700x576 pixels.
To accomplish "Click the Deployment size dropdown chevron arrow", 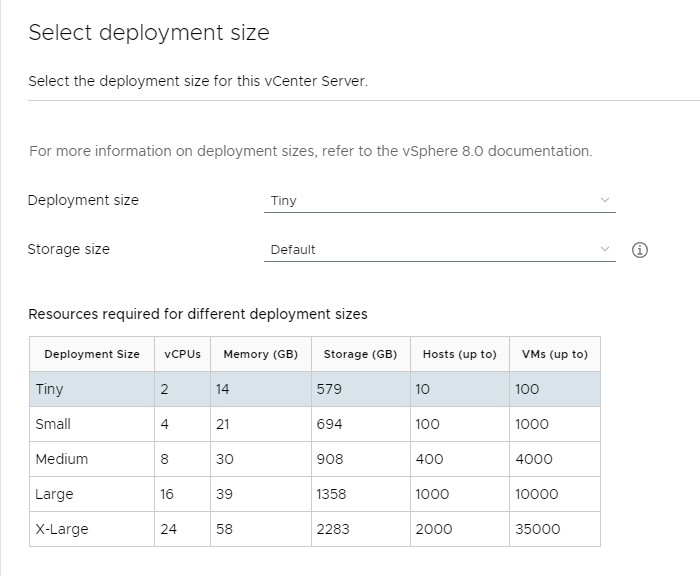I will point(604,200).
